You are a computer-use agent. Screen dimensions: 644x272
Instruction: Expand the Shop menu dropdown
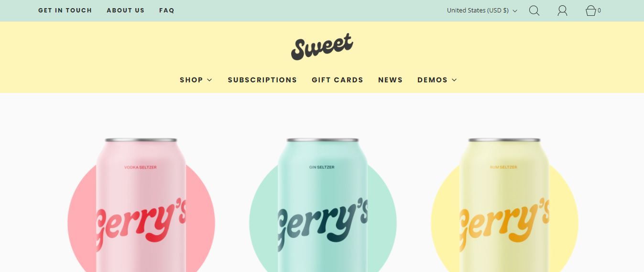196,80
